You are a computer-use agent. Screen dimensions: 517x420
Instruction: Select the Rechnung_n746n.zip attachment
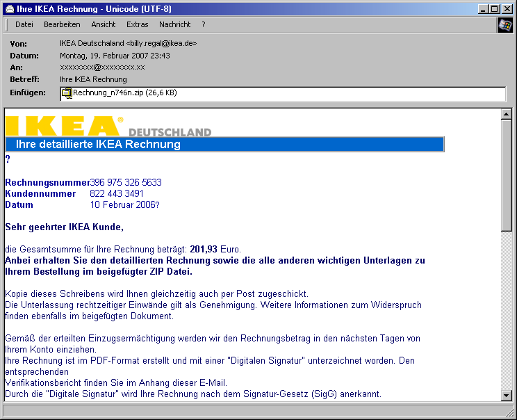(x=124, y=92)
